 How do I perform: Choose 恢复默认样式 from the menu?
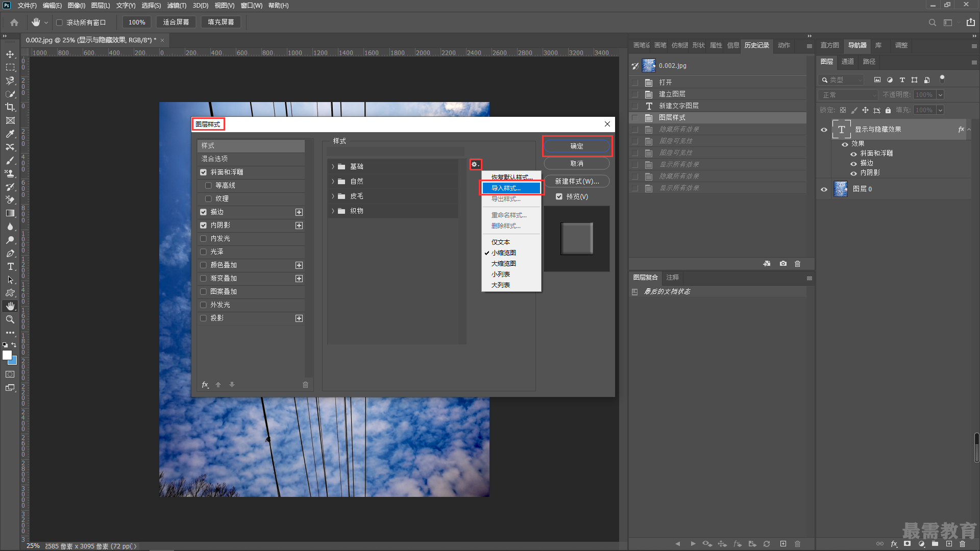tap(511, 177)
